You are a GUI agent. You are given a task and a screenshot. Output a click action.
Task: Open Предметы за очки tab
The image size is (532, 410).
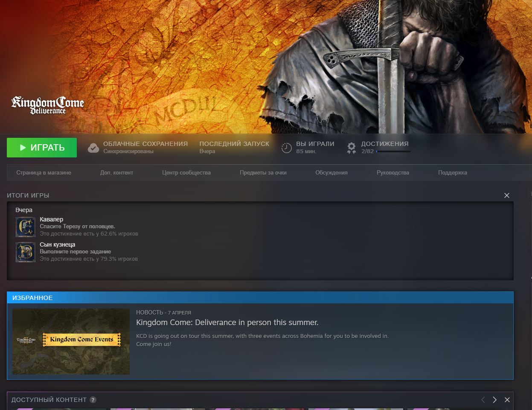[x=263, y=173]
